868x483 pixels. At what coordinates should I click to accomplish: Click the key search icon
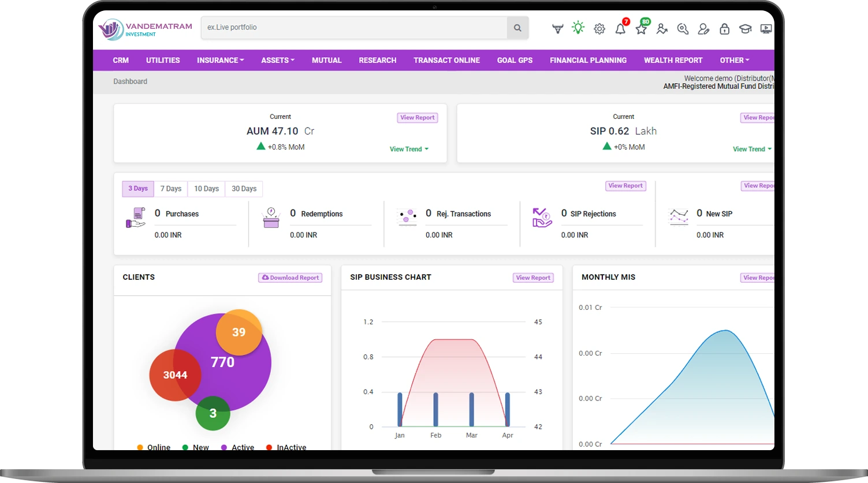[x=683, y=29]
